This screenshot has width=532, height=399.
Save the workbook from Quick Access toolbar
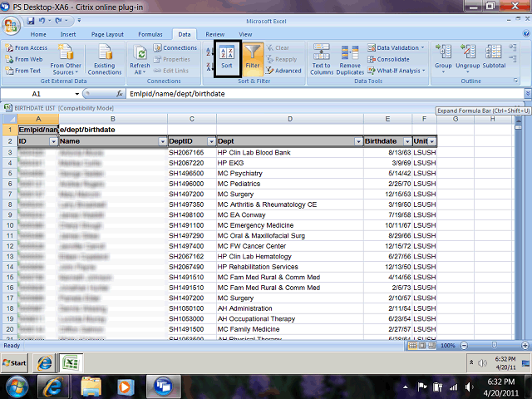(x=31, y=21)
